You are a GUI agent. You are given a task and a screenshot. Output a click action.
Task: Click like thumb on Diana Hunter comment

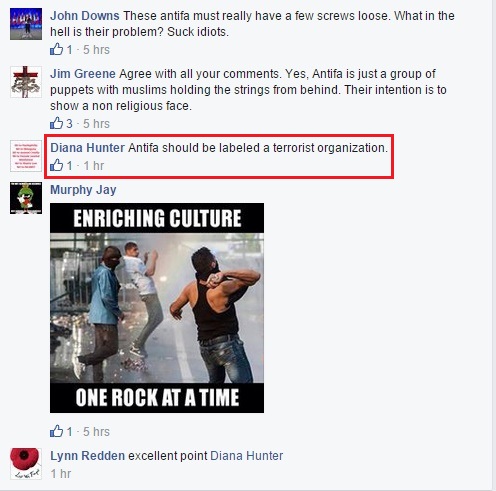point(56,165)
